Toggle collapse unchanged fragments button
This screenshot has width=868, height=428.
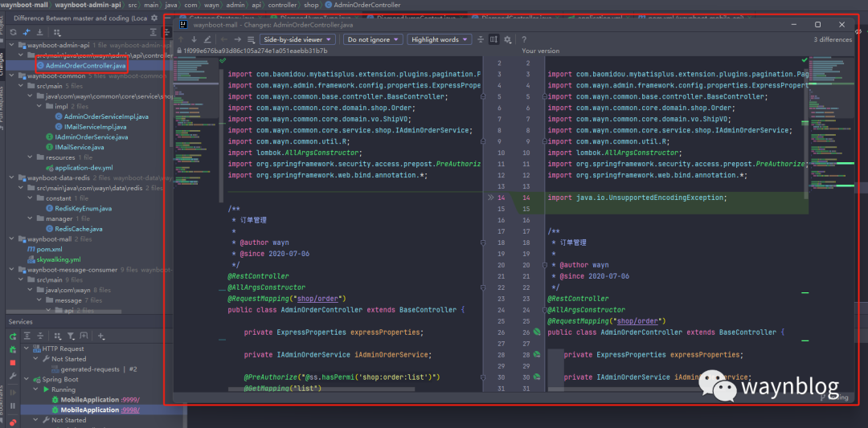[481, 39]
